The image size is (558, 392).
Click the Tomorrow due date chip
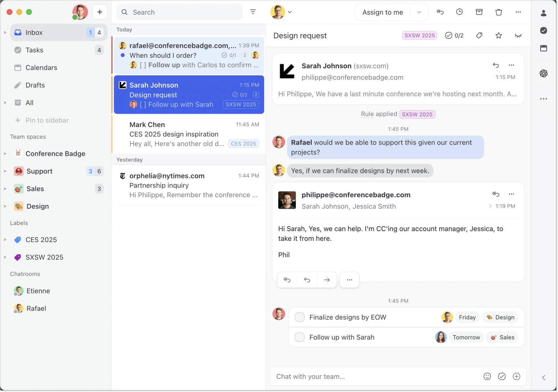point(466,337)
